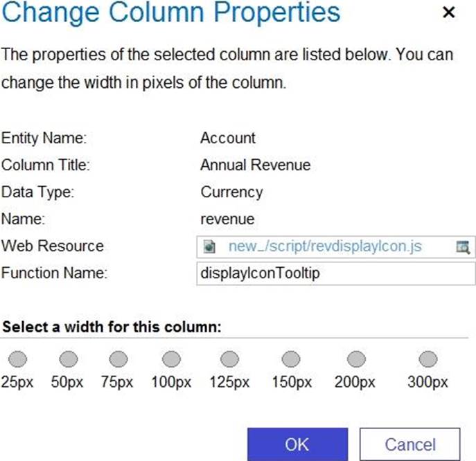Click the Web Resource field label
Viewport: 476px width, 461px height.
click(53, 246)
